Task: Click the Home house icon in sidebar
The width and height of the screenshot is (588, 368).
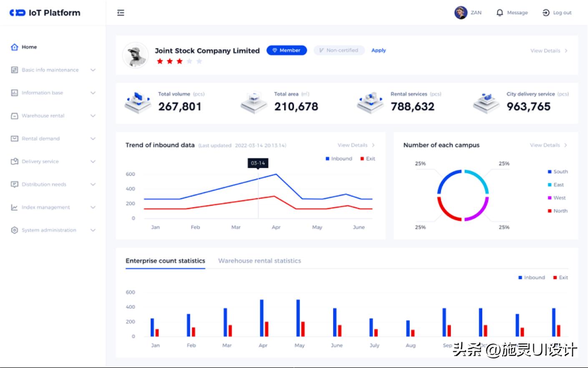Action: [15, 47]
